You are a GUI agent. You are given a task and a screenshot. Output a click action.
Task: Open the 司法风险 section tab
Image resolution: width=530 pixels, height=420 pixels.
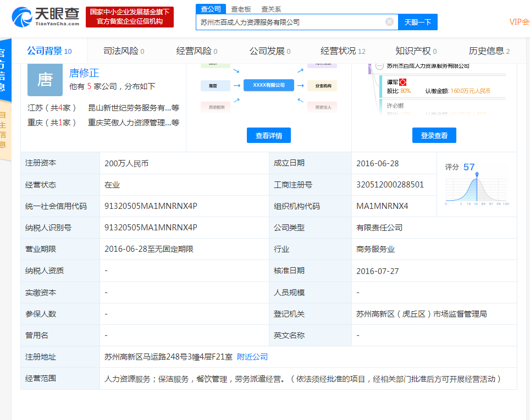click(x=124, y=51)
